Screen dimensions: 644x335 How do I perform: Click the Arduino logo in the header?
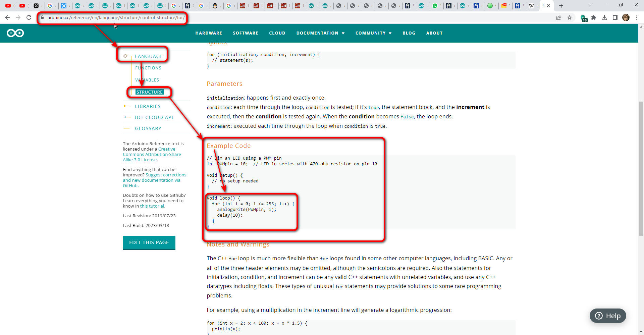15,33
